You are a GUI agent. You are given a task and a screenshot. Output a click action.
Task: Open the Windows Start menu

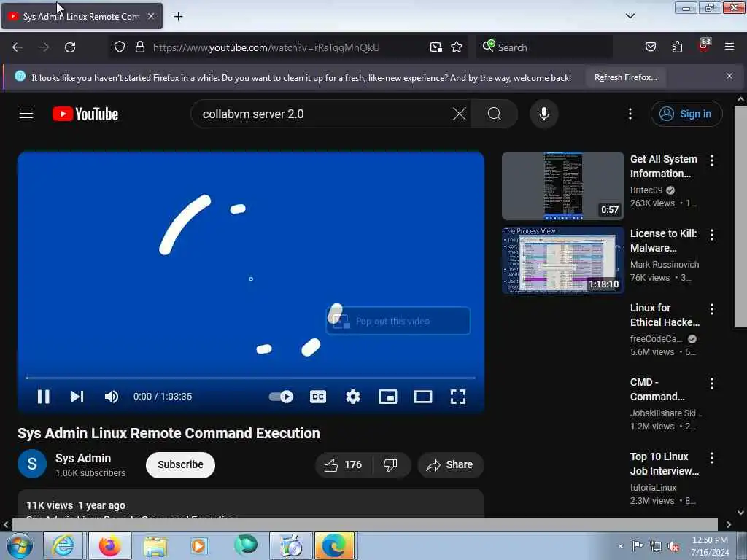[x=19, y=545]
